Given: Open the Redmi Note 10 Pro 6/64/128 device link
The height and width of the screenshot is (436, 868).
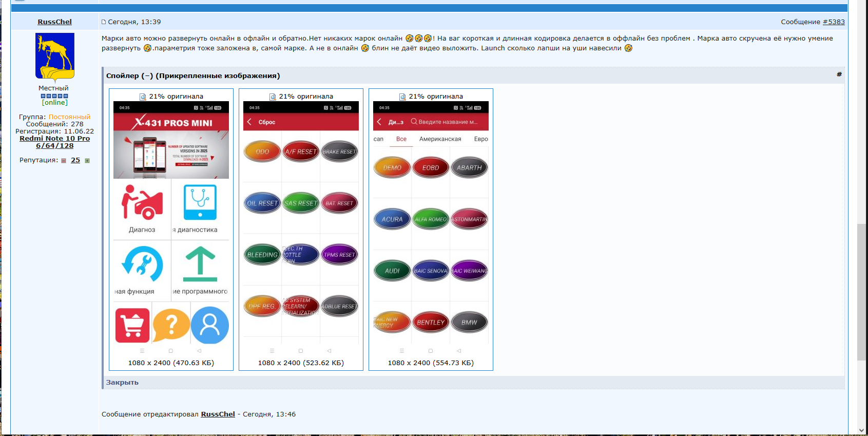Looking at the screenshot, I should [x=55, y=142].
